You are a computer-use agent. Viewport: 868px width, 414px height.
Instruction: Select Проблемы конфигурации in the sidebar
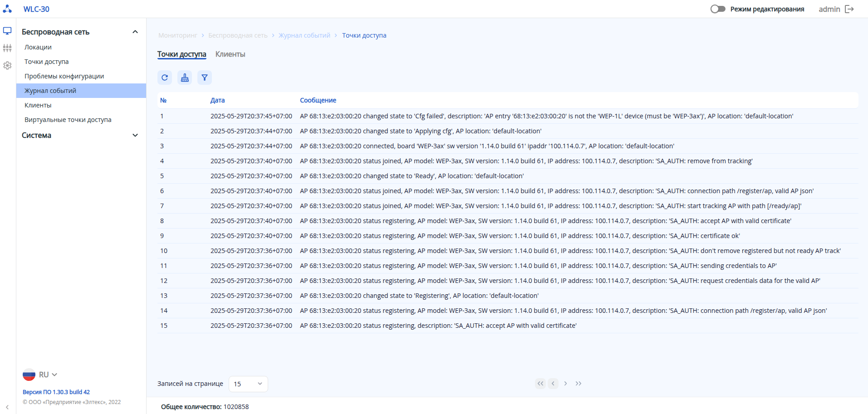tap(64, 76)
